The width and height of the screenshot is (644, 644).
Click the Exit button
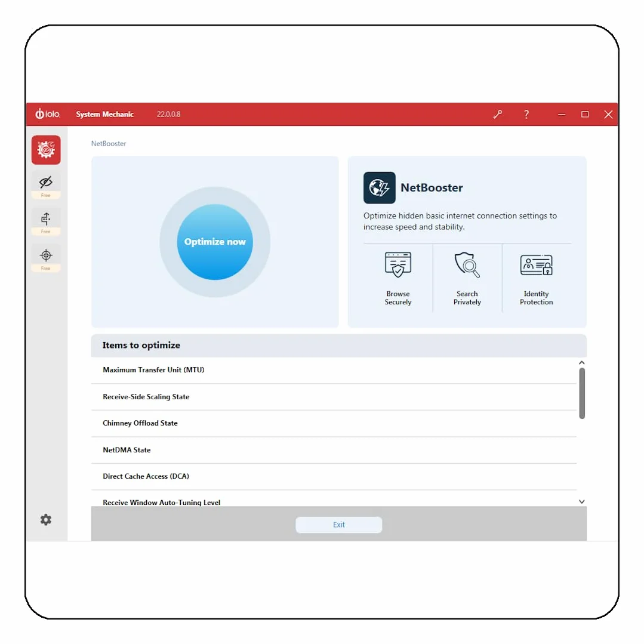[x=339, y=525]
